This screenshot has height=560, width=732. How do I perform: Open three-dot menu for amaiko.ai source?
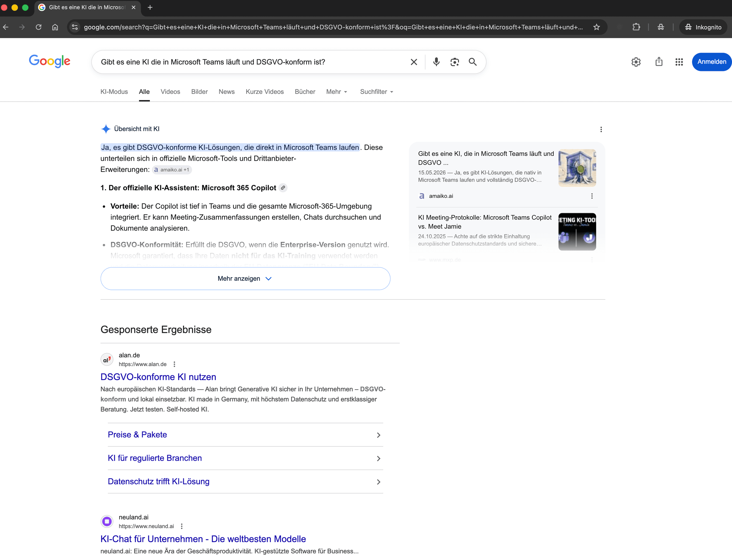pos(592,196)
